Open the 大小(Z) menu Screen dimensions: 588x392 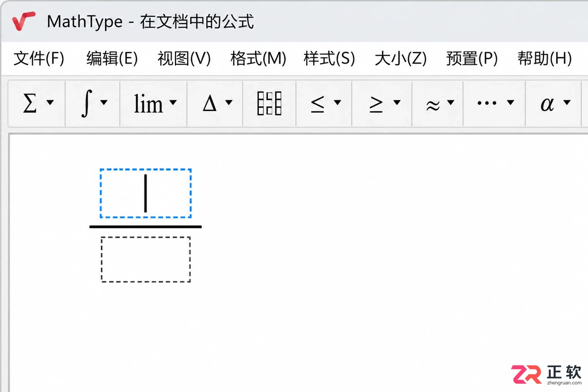click(x=401, y=58)
